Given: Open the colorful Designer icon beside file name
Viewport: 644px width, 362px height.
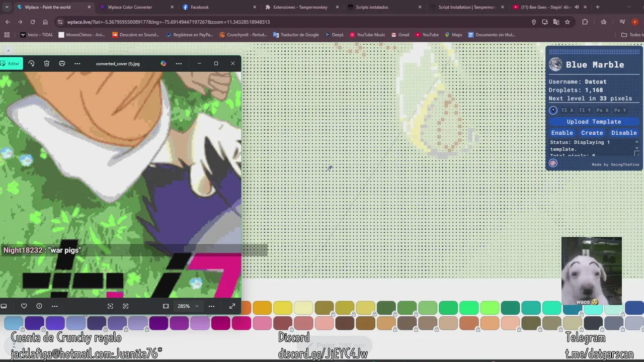Looking at the screenshot, I should tap(163, 63).
